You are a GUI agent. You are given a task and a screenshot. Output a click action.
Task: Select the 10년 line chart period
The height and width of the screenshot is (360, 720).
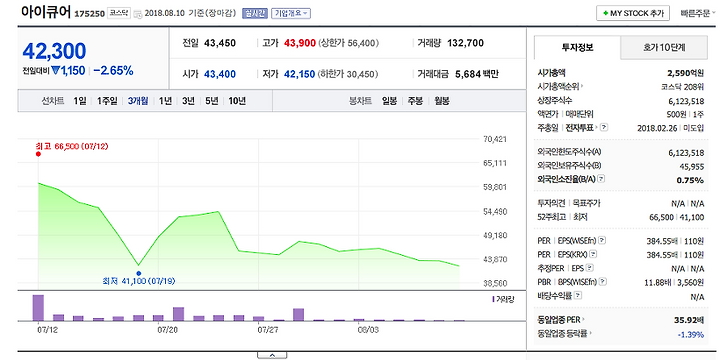tap(237, 101)
